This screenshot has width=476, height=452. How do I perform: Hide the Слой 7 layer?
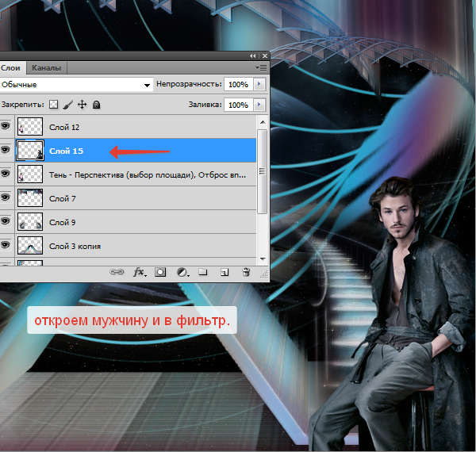[x=5, y=197]
